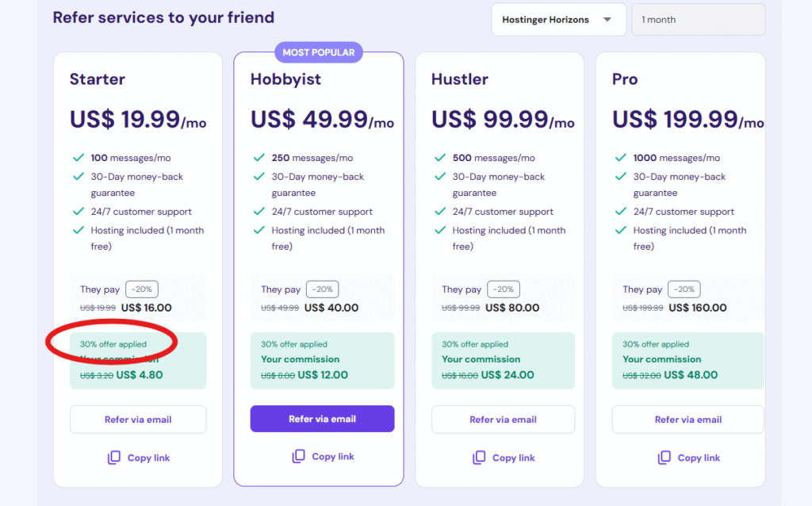Click Refer via email in the Hustler card
Image resolution: width=812 pixels, height=506 pixels.
coord(503,420)
